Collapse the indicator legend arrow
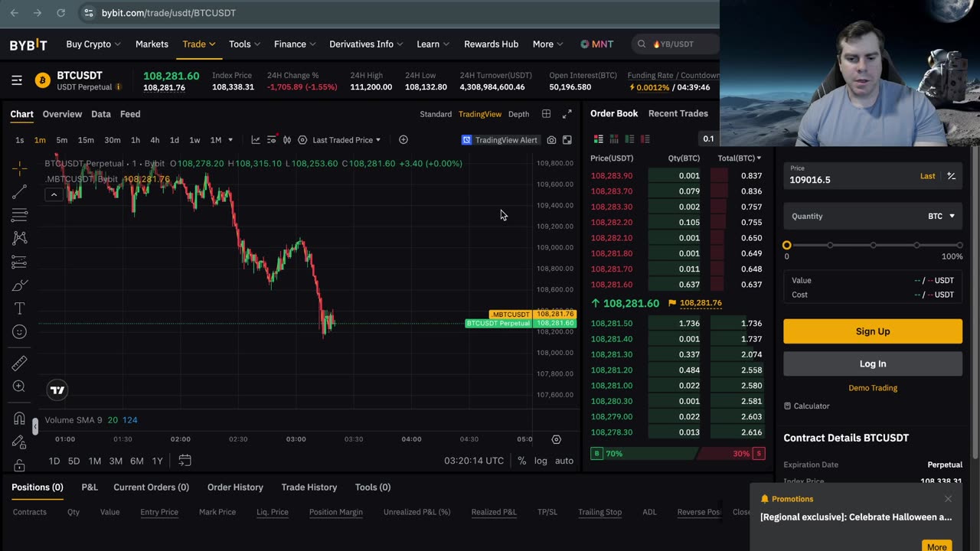The image size is (980, 551). [x=54, y=194]
